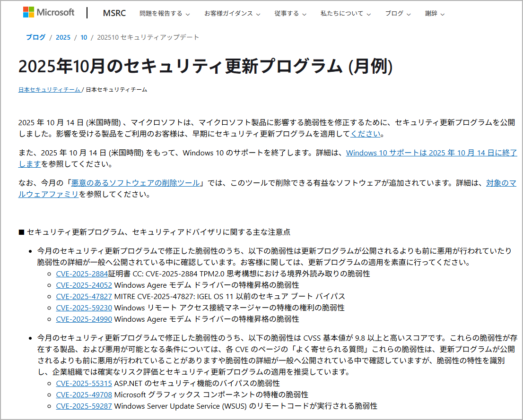
Task: Open the MSRC home link
Action: (x=114, y=13)
